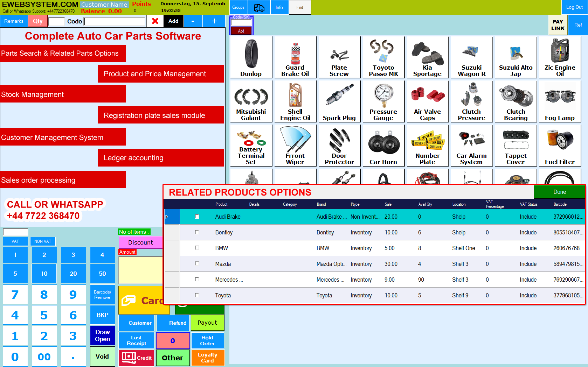Select the Frront Wiper product
588x367 pixels.
(295, 145)
